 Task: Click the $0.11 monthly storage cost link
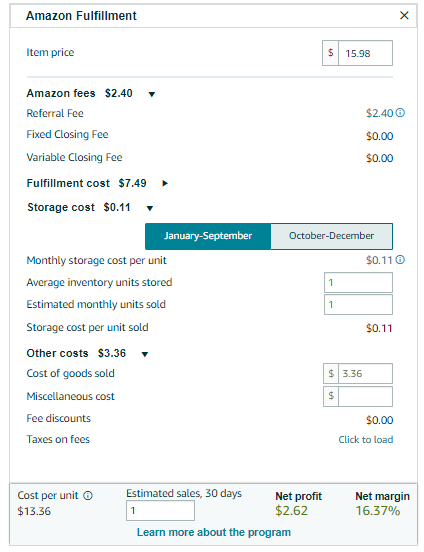click(379, 260)
